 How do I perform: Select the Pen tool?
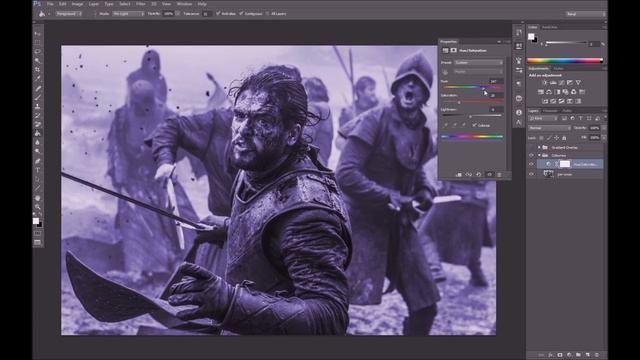click(x=38, y=161)
